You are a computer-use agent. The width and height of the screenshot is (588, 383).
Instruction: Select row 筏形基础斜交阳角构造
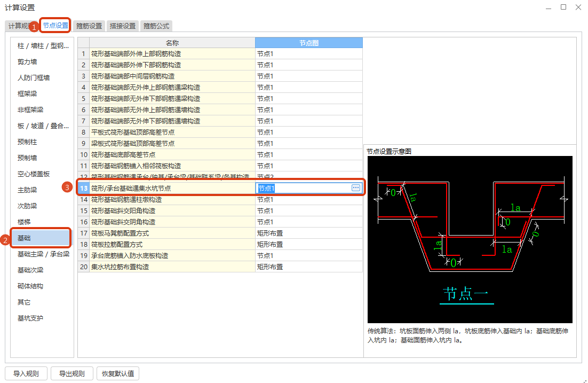(x=220, y=210)
